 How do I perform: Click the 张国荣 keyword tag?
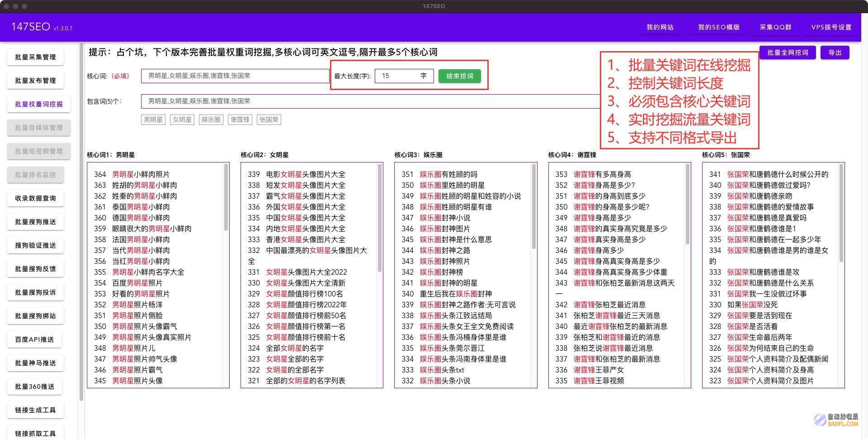pos(269,119)
